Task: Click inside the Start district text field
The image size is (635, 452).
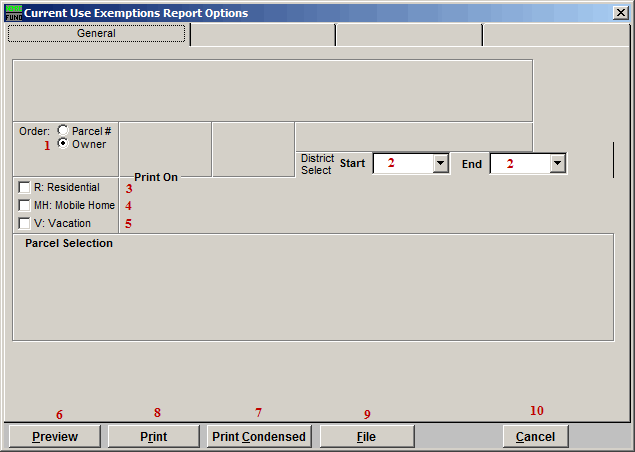Action: pyautogui.click(x=402, y=164)
